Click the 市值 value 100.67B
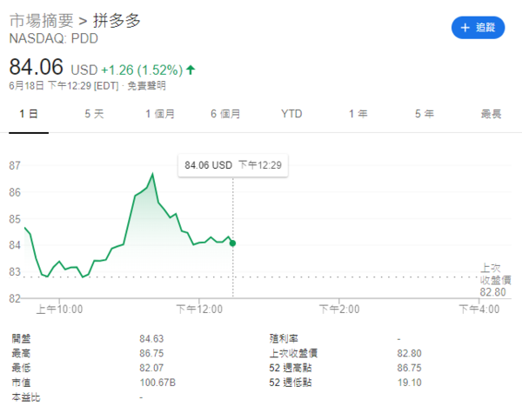The width and height of the screenshot is (522, 420). (x=157, y=383)
